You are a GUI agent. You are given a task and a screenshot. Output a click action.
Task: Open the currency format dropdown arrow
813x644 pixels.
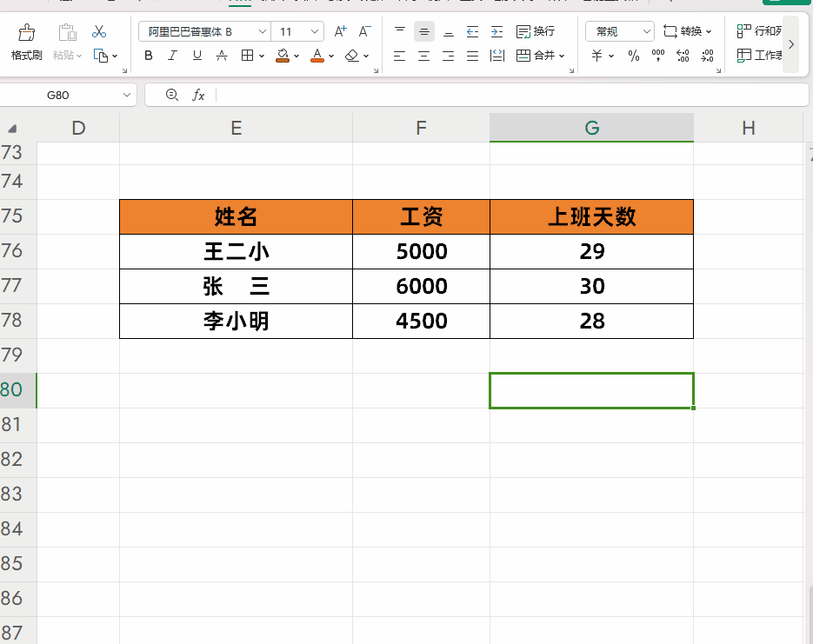(611, 56)
